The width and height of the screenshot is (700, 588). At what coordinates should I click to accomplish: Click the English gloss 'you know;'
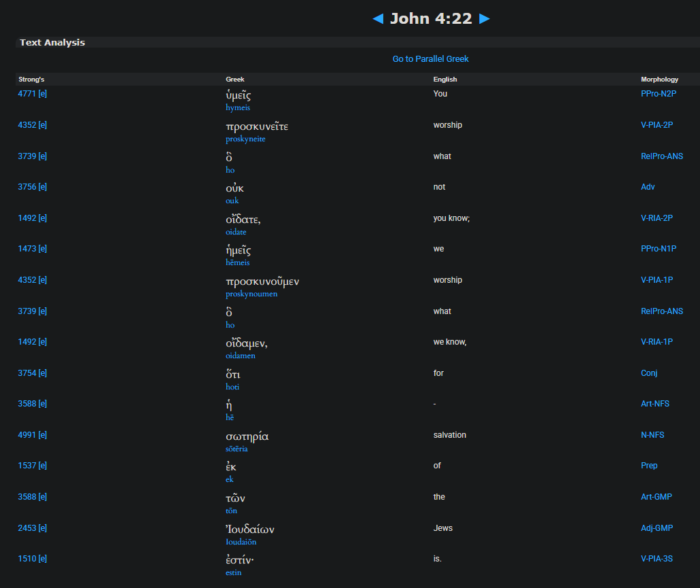pyautogui.click(x=451, y=218)
